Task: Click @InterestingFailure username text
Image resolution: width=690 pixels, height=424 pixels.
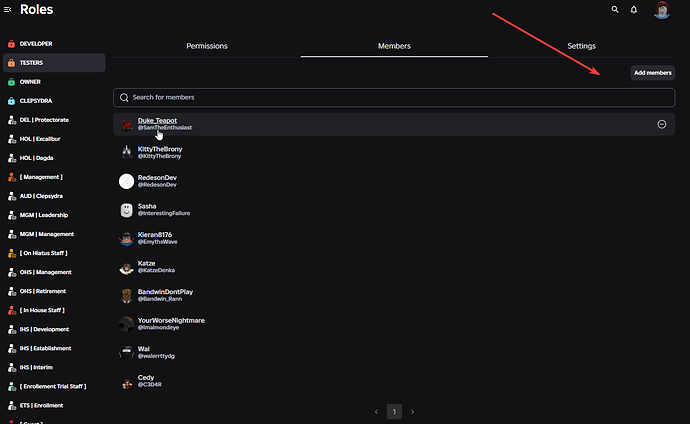Action: [164, 213]
